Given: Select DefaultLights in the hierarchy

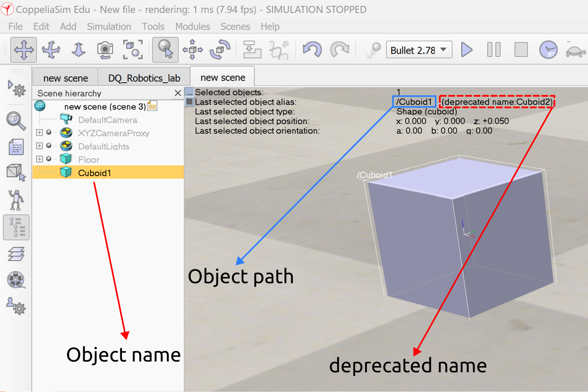Looking at the screenshot, I should click(104, 147).
